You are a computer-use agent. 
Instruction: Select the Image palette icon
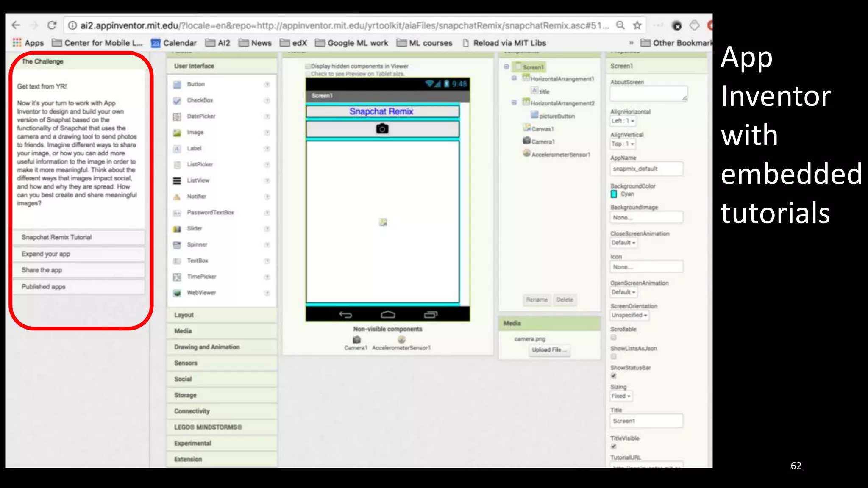pos(177,133)
